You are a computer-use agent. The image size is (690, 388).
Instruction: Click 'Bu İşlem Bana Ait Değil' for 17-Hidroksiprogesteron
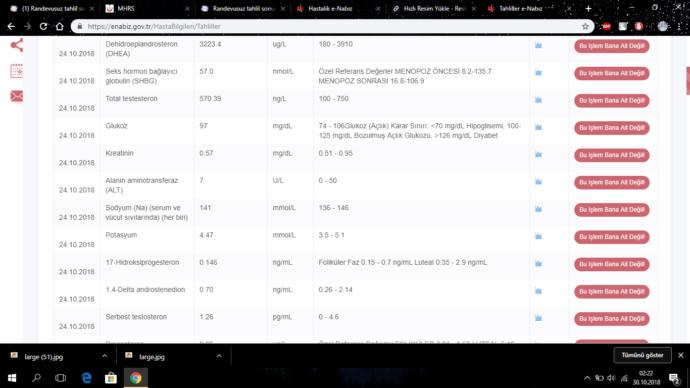[x=612, y=264]
